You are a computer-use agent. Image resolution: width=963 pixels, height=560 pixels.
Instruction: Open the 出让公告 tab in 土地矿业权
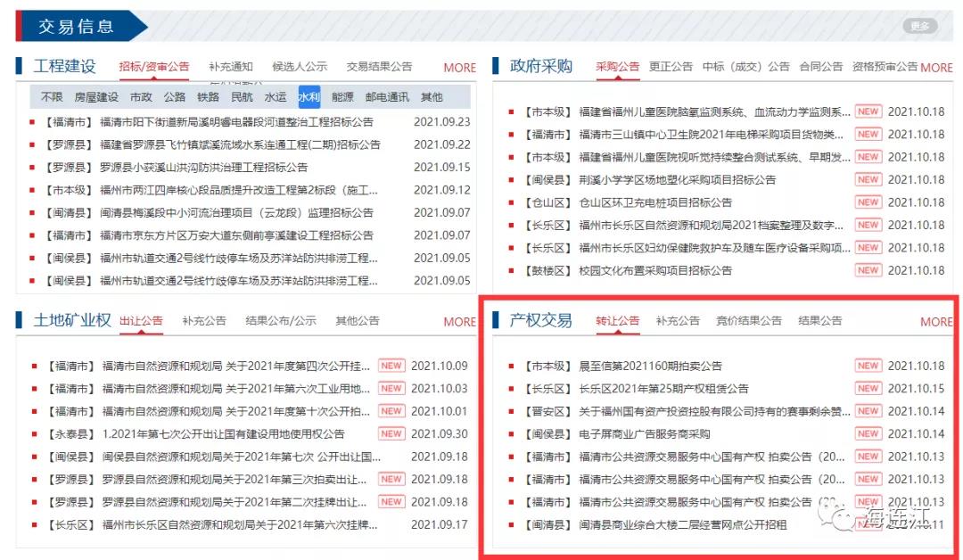click(x=141, y=320)
